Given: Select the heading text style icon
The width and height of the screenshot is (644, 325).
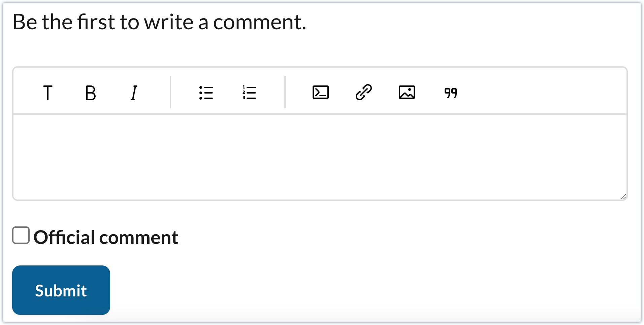Looking at the screenshot, I should [48, 93].
